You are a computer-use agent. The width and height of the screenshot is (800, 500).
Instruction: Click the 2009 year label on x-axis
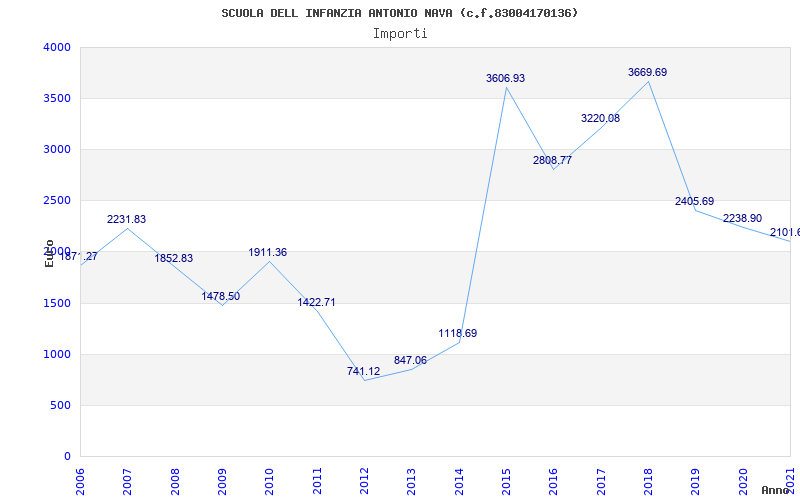tap(222, 482)
